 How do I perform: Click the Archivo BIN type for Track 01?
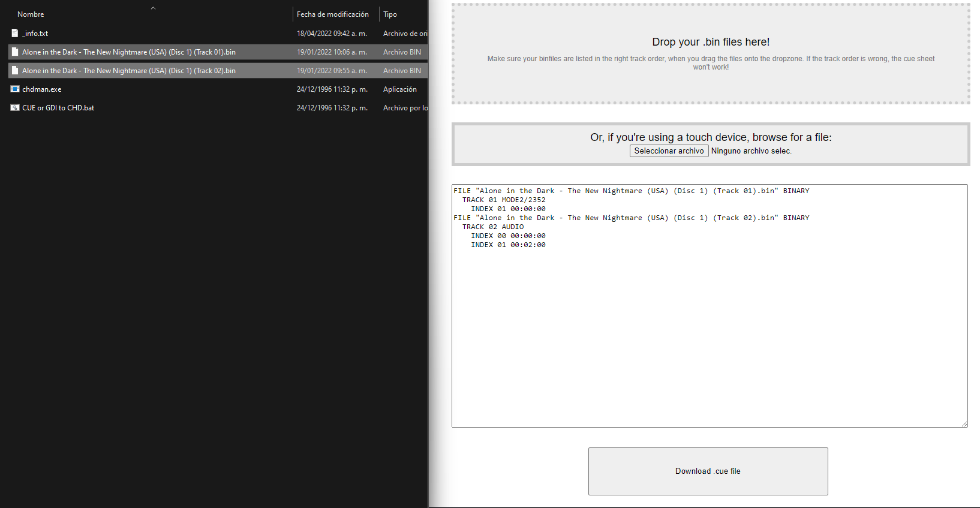coord(402,52)
